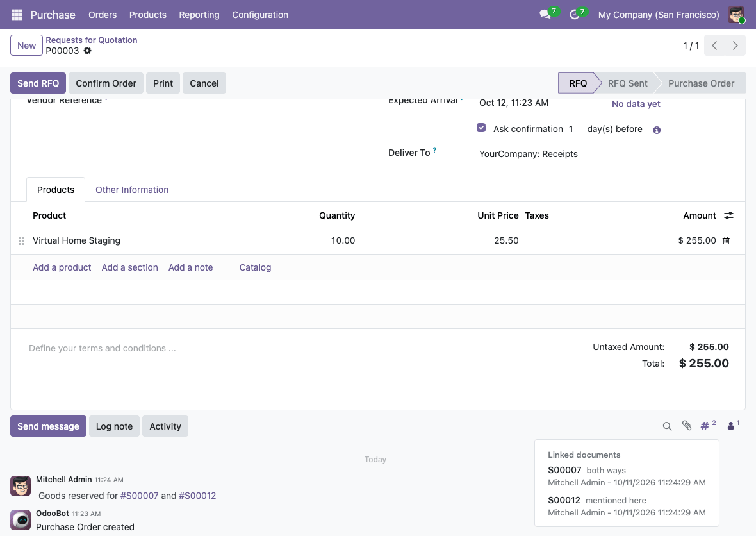
Task: Open the apps grid menu icon
Action: coord(17,15)
